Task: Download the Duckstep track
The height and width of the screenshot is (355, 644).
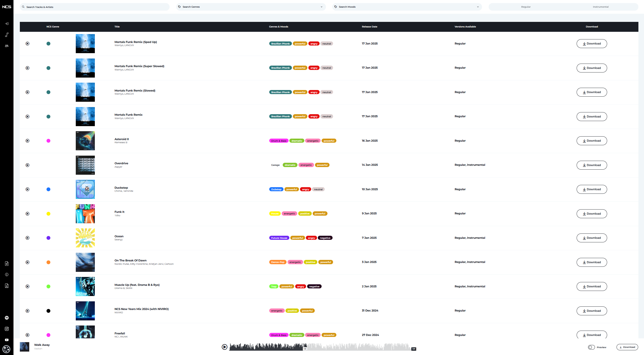Action: pyautogui.click(x=591, y=189)
